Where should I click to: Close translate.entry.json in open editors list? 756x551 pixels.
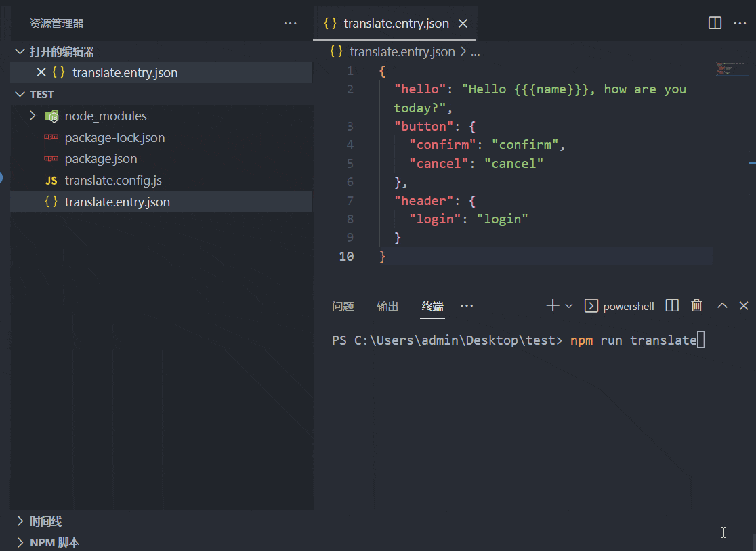coord(41,72)
